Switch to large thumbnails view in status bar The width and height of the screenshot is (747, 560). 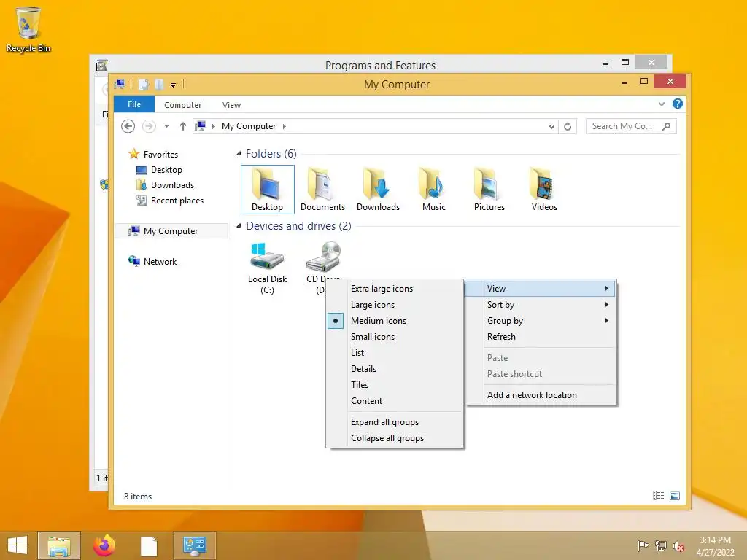pyautogui.click(x=675, y=496)
